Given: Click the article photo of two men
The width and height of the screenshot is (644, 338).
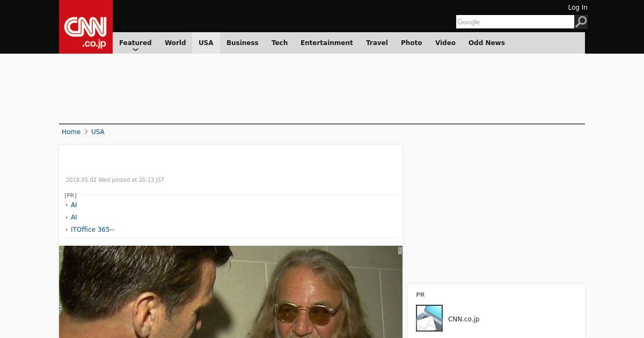Looking at the screenshot, I should pos(231,292).
